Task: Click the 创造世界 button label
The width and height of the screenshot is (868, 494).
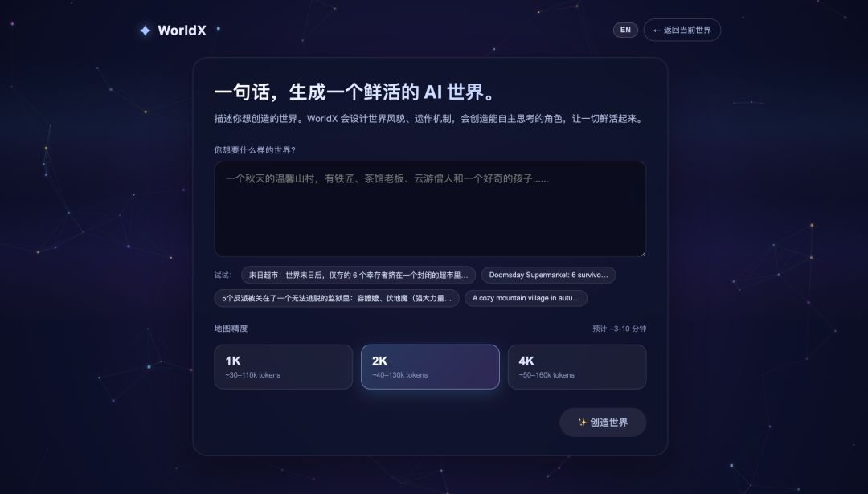Action: pos(609,423)
